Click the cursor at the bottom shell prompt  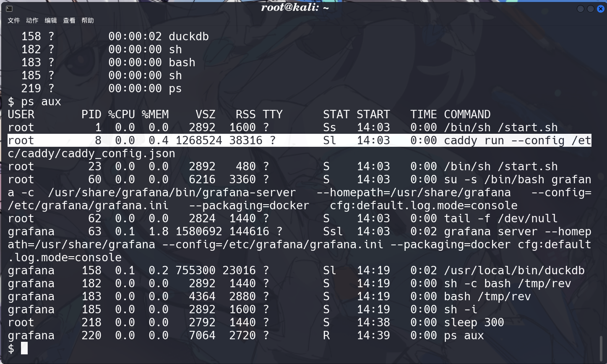click(x=24, y=348)
